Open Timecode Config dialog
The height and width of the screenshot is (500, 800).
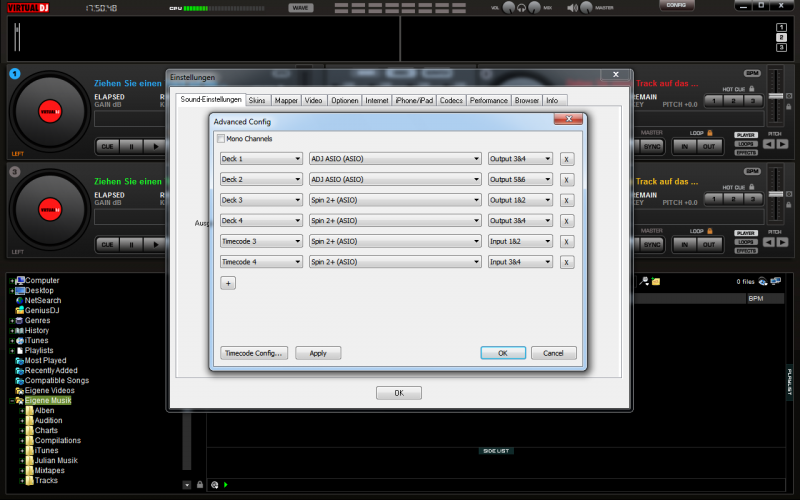tap(254, 353)
